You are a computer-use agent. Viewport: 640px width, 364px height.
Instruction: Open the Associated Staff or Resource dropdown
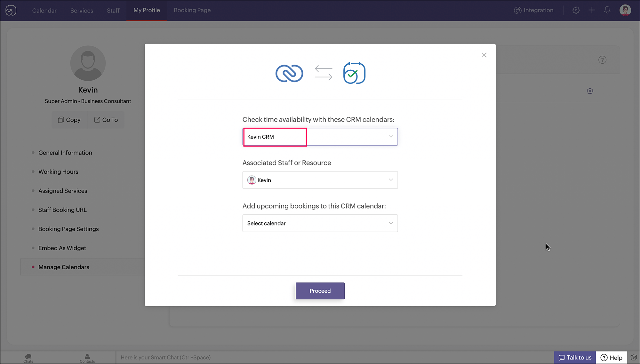tap(320, 180)
